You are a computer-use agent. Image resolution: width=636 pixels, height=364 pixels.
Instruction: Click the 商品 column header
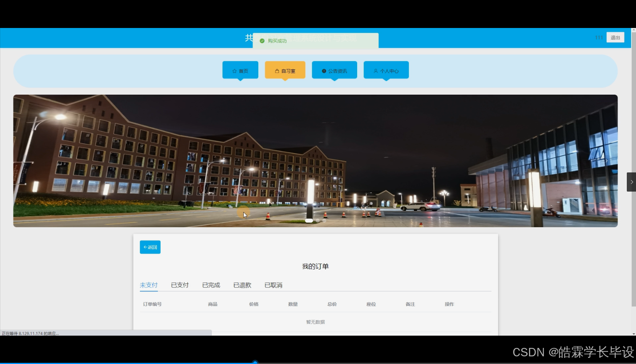click(213, 304)
